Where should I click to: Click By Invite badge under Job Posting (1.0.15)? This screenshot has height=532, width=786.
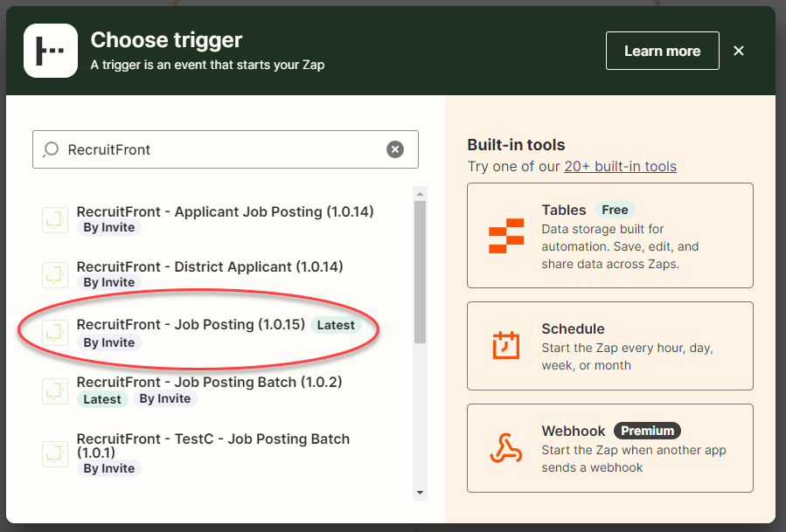(x=108, y=342)
